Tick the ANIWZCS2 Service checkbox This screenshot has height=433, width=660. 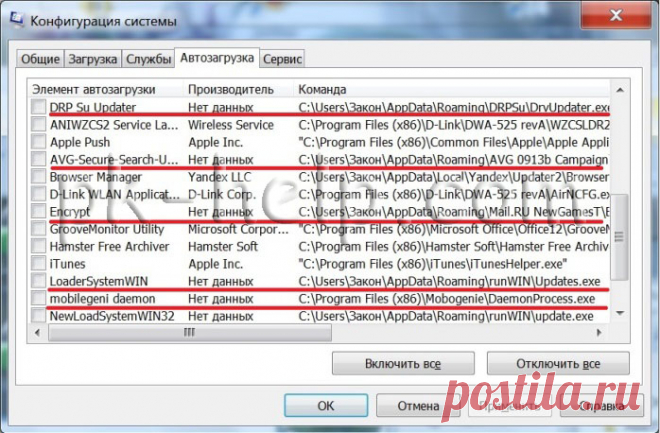tap(38, 125)
